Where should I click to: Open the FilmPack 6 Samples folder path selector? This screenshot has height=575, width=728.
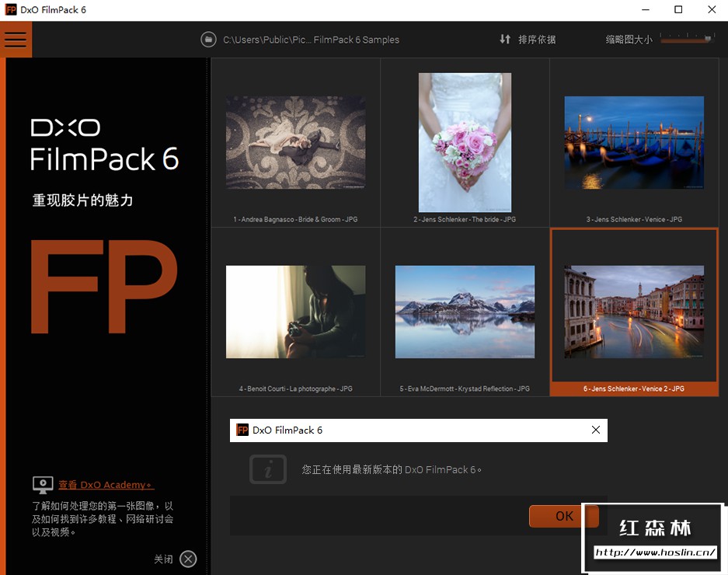tap(311, 39)
